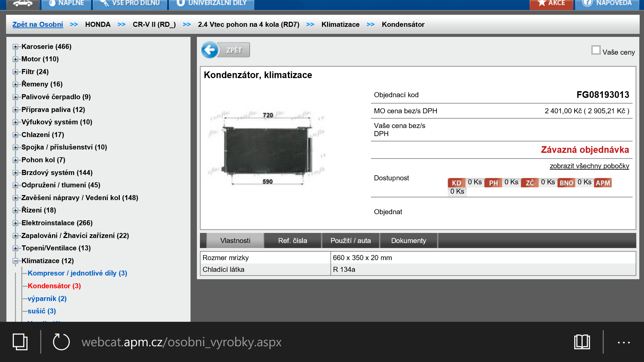This screenshot has height=362, width=644.
Task: Click the Závazná objednávka link
Action: [585, 150]
